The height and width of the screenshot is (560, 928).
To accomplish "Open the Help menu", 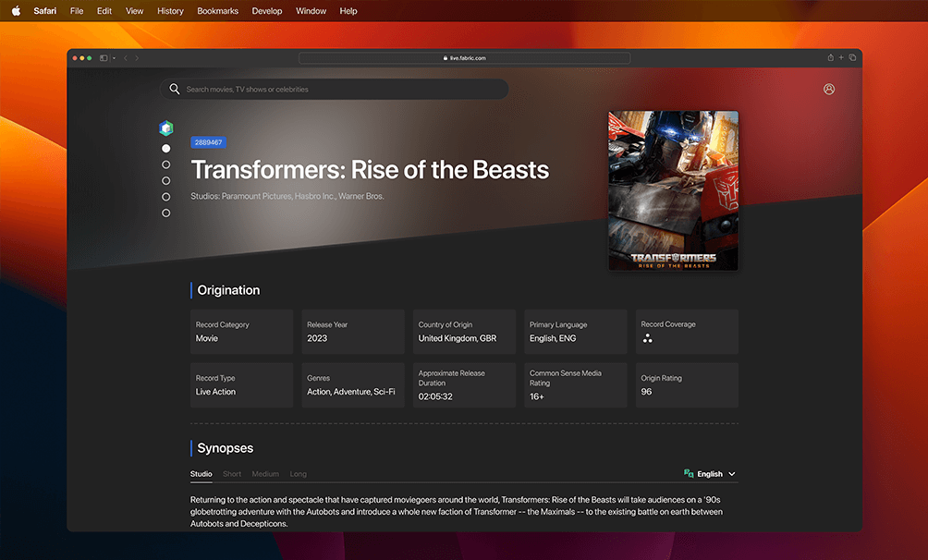I will click(348, 11).
